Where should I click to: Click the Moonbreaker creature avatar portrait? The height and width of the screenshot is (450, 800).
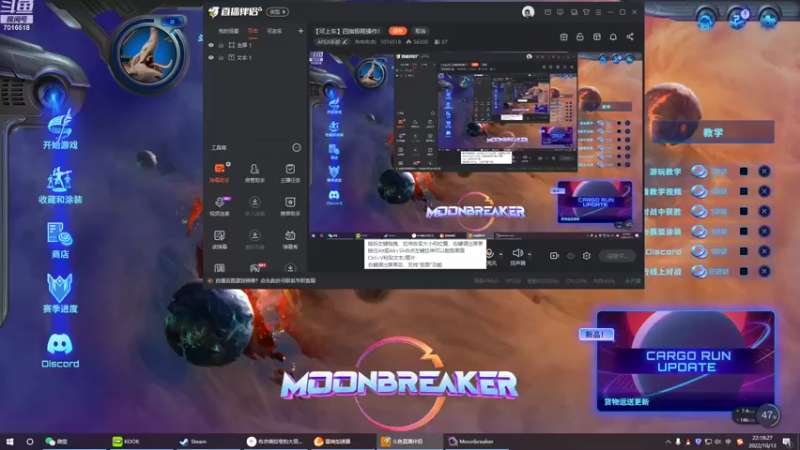coord(148,55)
